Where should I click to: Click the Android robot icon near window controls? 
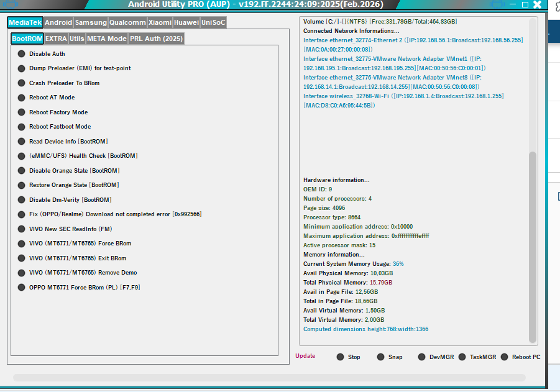coord(497,4)
